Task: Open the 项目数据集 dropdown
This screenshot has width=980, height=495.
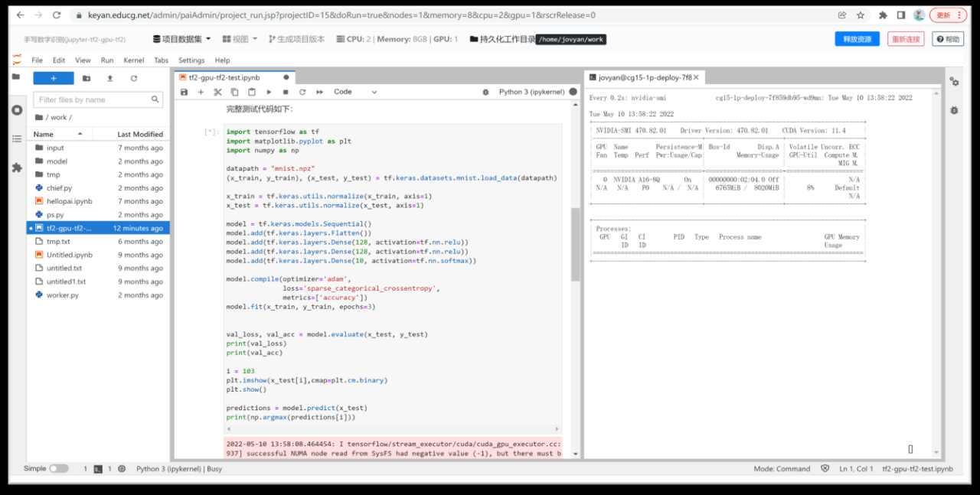Action: [x=182, y=39]
